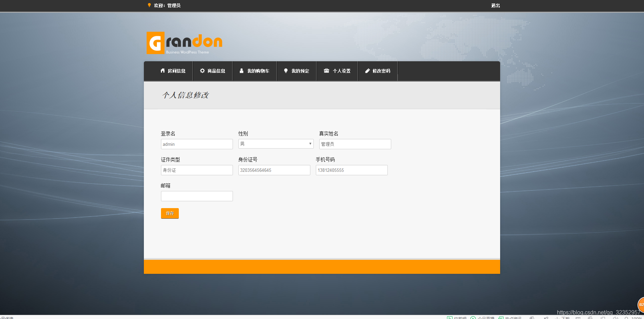
Task: Click the 证件类型 label
Action: click(171, 159)
